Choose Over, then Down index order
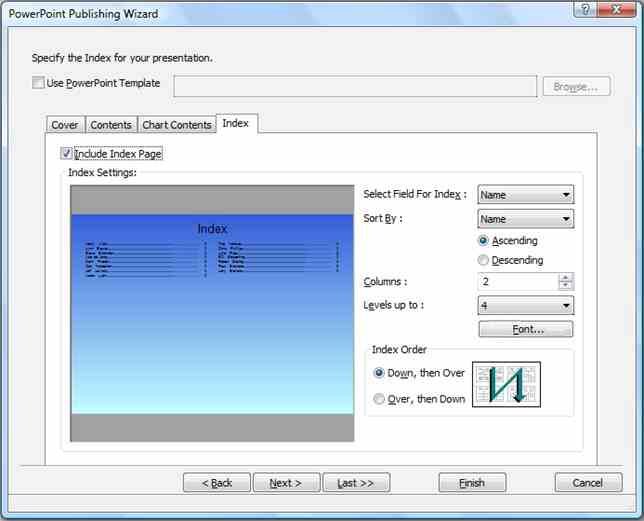644x521 pixels. 379,399
